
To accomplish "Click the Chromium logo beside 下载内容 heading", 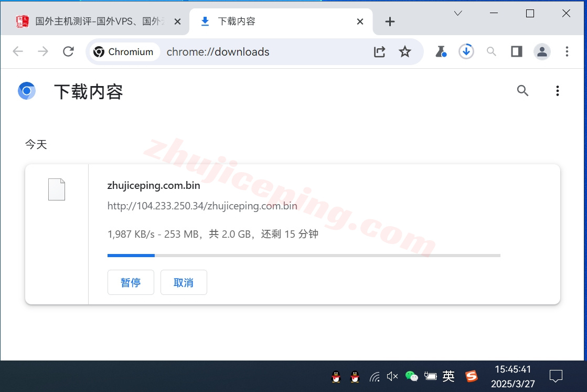I will pos(27,91).
